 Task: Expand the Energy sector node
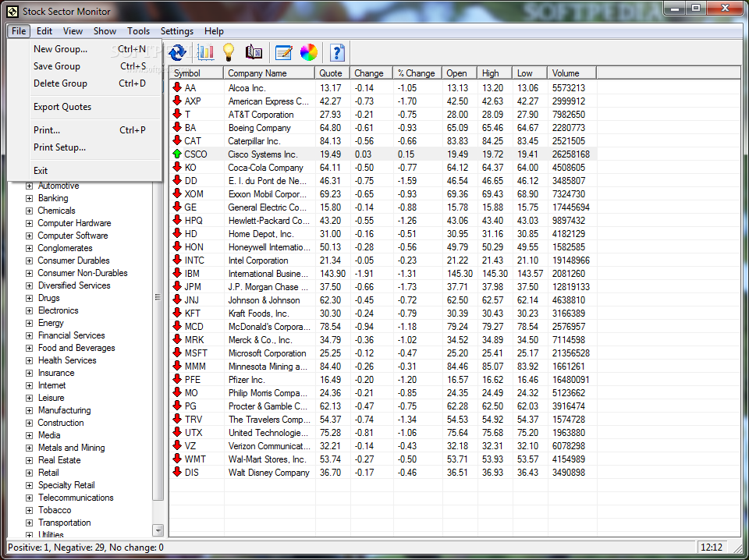pos(29,323)
